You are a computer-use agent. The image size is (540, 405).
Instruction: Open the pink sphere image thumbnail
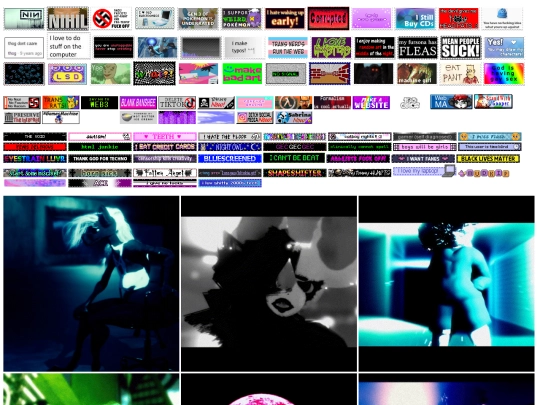(x=269, y=389)
